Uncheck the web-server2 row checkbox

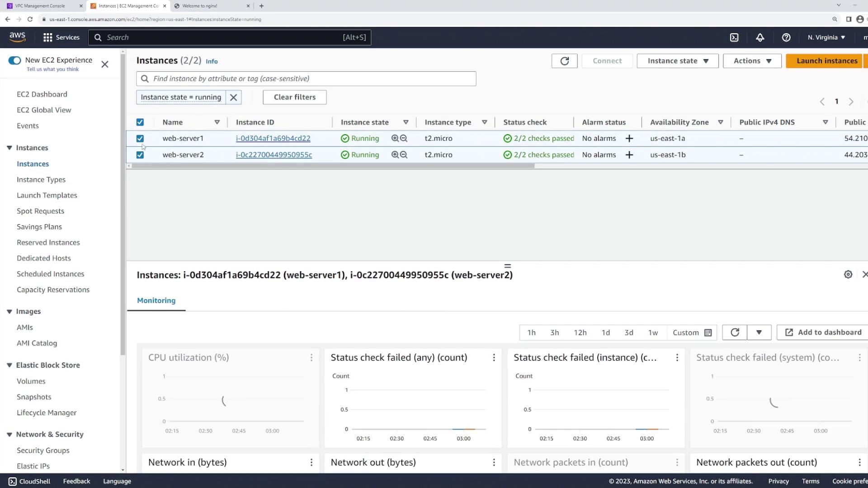click(x=140, y=155)
